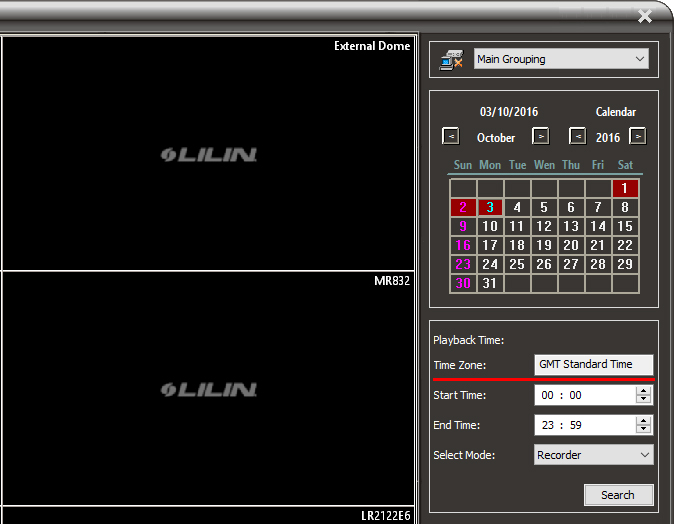Close the window with X icon

tap(645, 16)
